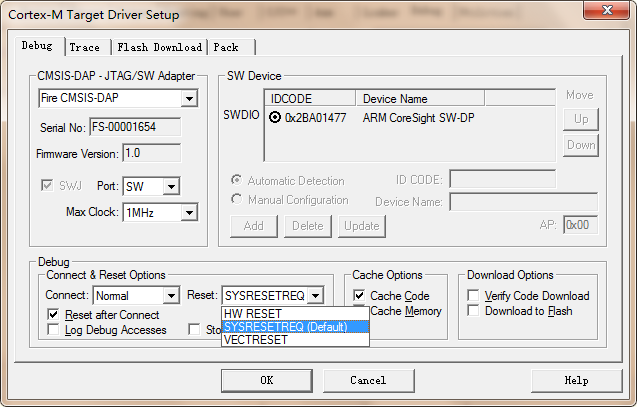Open Help for driver setup

pyautogui.click(x=576, y=381)
